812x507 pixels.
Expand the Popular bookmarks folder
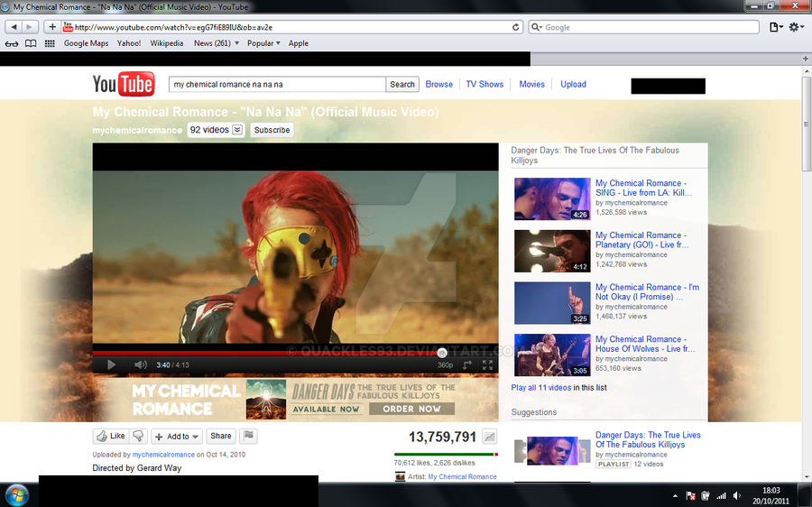pyautogui.click(x=263, y=43)
